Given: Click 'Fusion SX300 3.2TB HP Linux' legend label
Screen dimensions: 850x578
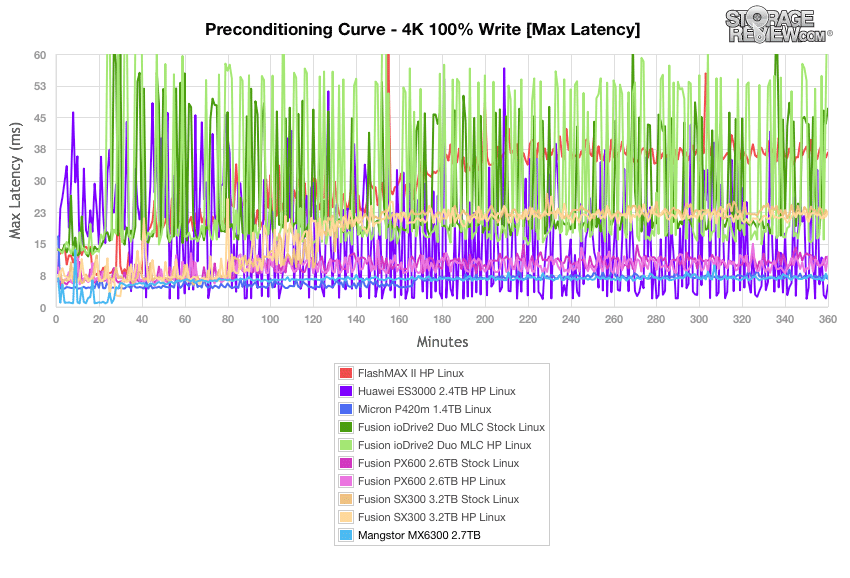Looking at the screenshot, I should [432, 517].
